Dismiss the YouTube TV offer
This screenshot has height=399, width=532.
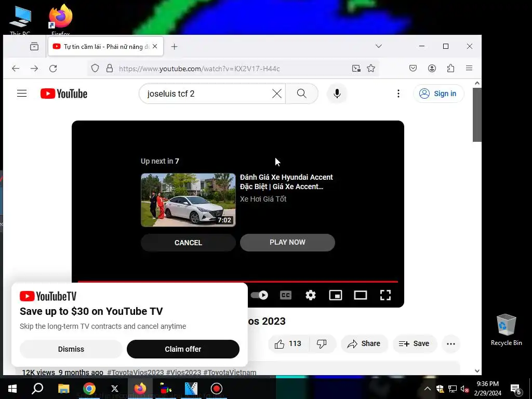(x=71, y=349)
